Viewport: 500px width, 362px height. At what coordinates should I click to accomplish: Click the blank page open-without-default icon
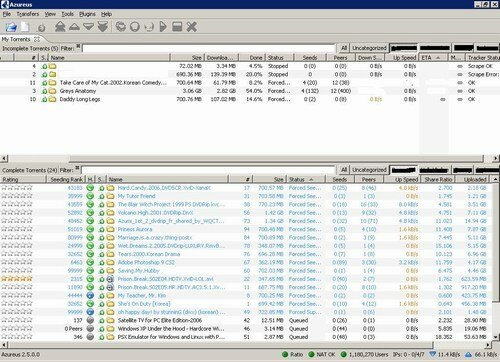tap(25, 27)
